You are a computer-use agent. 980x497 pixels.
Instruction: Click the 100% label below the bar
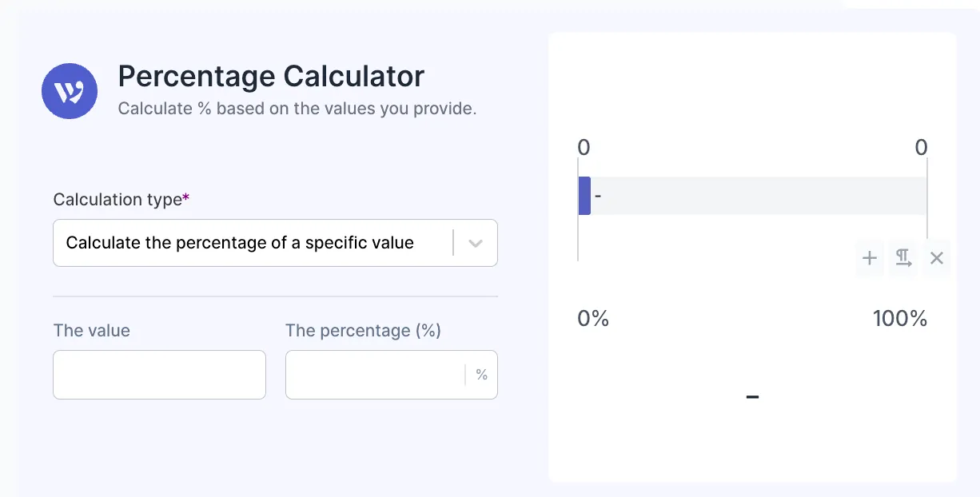pos(900,318)
